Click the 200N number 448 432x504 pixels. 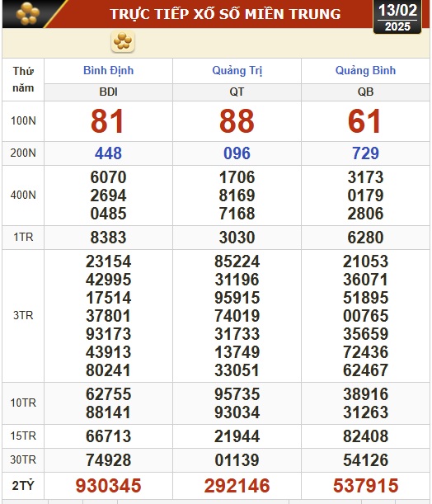pos(108,153)
